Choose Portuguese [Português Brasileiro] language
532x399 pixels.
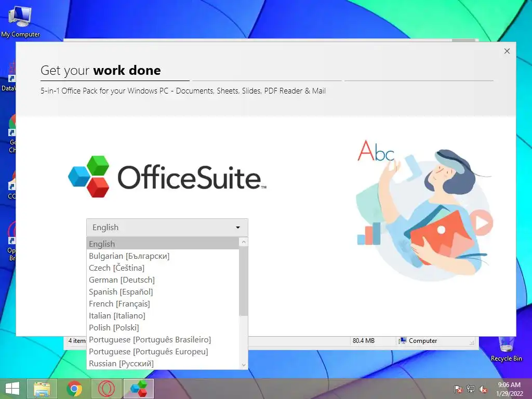coord(163,339)
